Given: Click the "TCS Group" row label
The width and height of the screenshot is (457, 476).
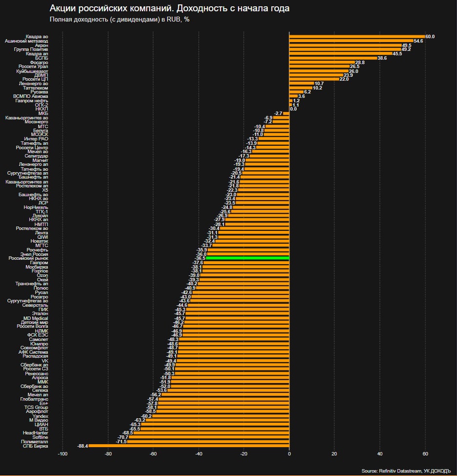Looking at the screenshot, I should pos(36,408).
